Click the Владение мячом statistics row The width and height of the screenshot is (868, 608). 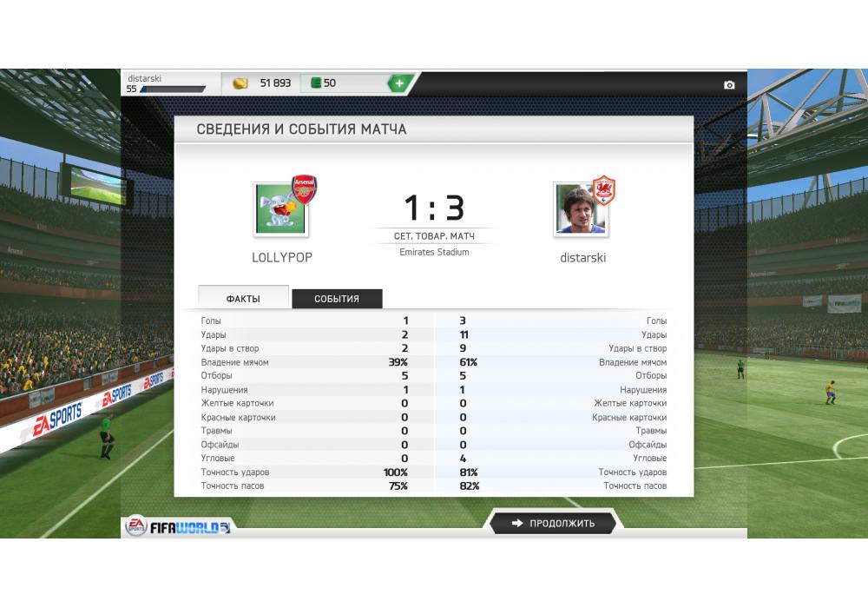point(434,362)
